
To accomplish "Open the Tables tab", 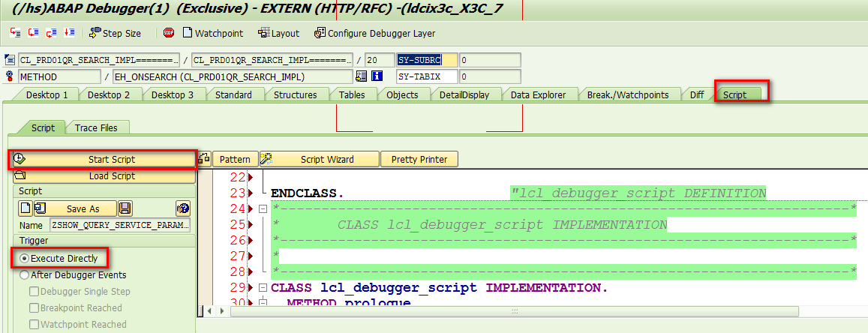I will pyautogui.click(x=352, y=94).
